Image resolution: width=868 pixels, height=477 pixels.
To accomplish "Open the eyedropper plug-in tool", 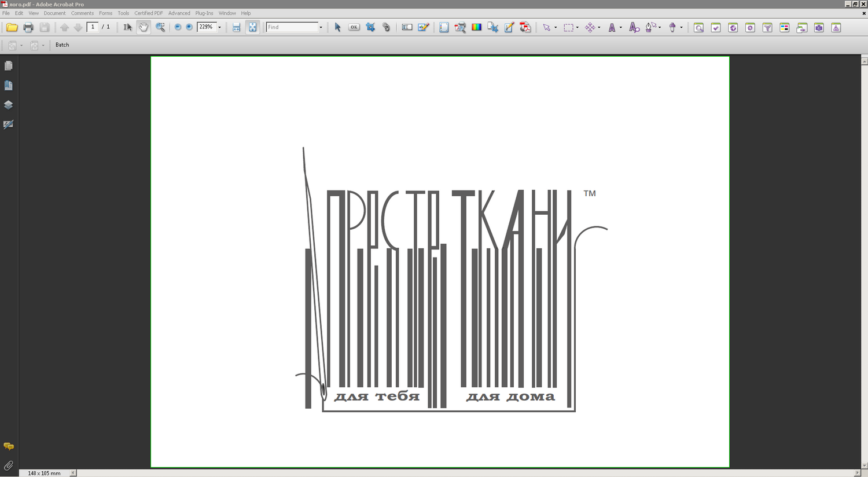I will pyautogui.click(x=672, y=27).
